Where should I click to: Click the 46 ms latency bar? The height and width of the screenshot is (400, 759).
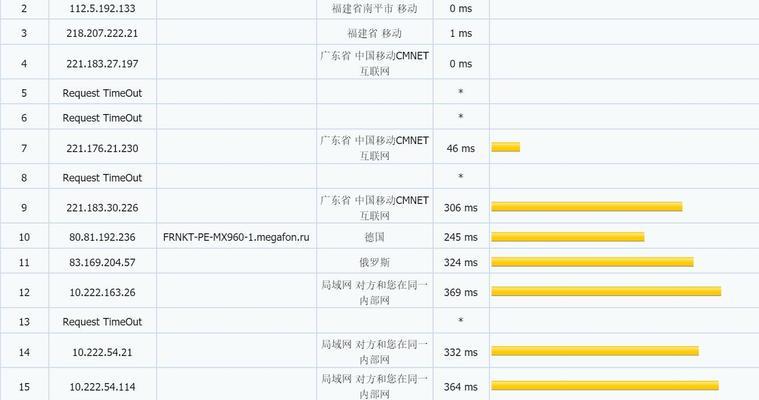tap(506, 147)
